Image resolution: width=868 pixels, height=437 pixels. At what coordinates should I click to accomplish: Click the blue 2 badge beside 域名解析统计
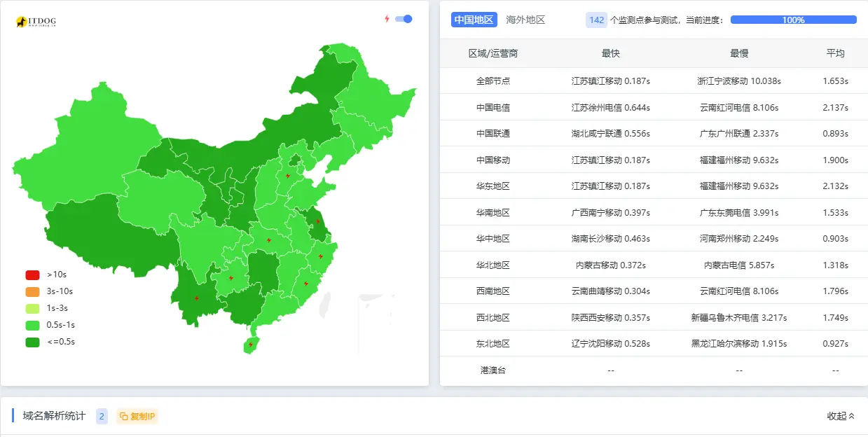[x=102, y=415]
